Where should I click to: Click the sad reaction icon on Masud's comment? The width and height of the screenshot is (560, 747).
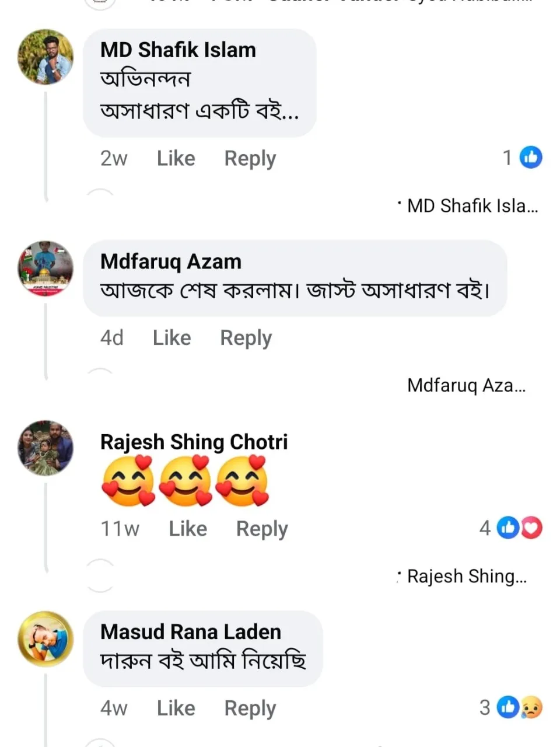[x=531, y=707]
